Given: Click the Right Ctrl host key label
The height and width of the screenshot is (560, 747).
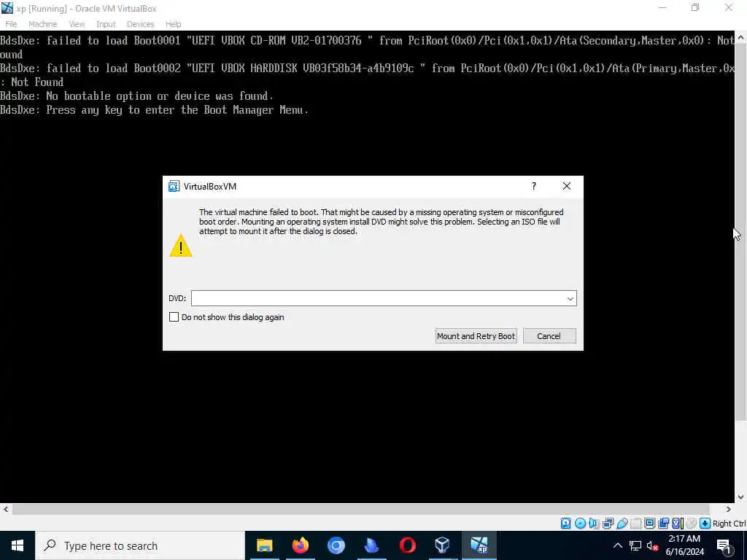Looking at the screenshot, I should coord(729,524).
